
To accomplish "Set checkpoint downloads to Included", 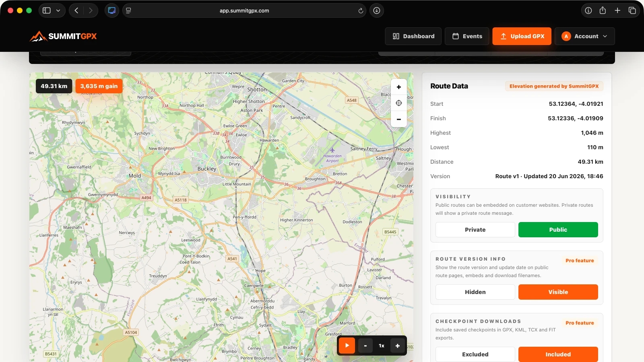I will pyautogui.click(x=558, y=354).
